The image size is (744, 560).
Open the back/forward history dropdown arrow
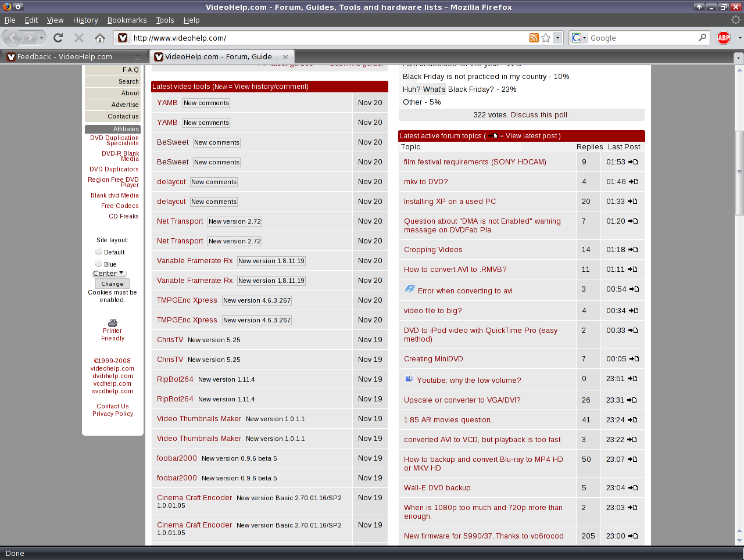pos(41,38)
